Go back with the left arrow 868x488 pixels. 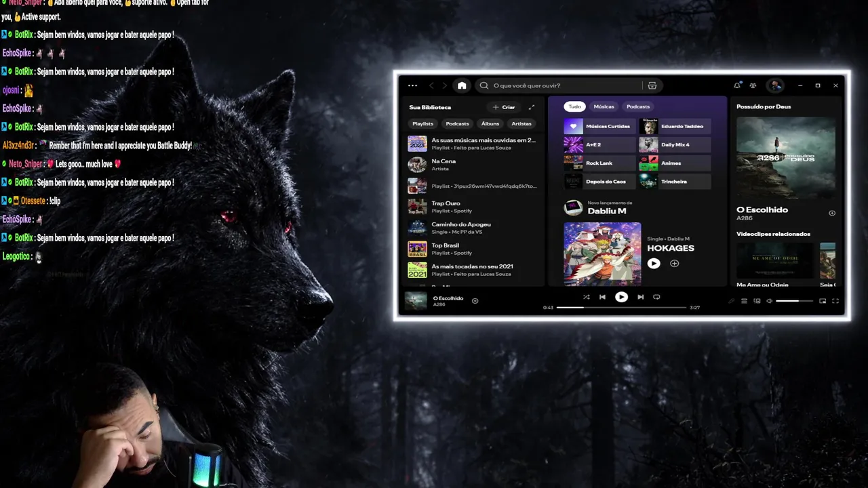point(431,85)
